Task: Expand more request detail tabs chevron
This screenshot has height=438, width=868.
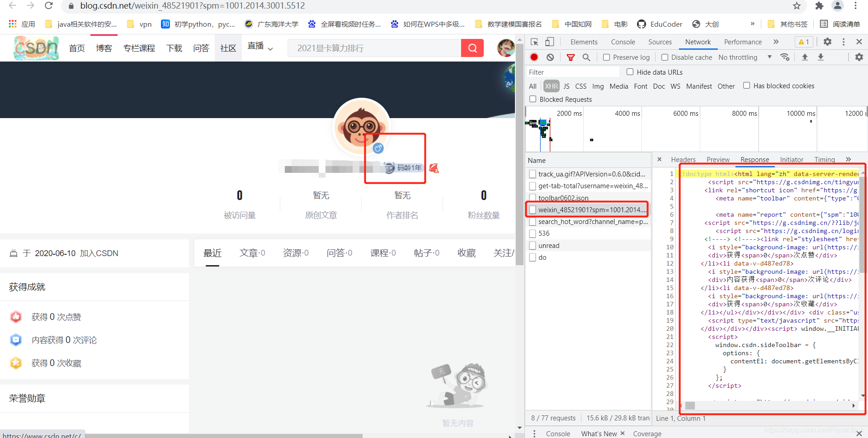Action: point(848,159)
